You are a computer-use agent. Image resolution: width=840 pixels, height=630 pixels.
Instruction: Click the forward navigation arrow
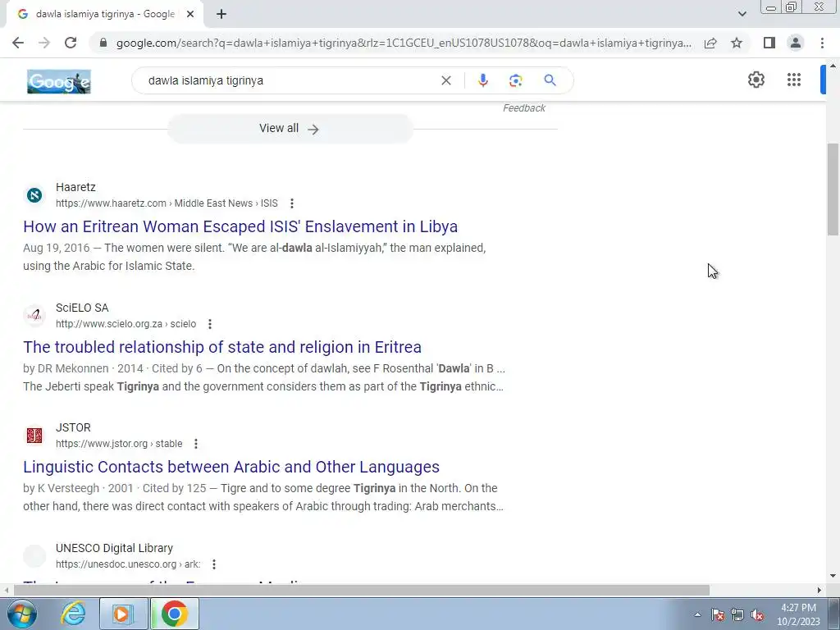click(x=44, y=43)
